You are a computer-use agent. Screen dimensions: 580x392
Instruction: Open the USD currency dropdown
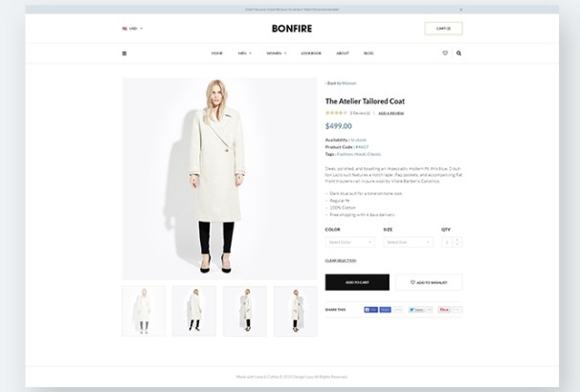point(132,29)
